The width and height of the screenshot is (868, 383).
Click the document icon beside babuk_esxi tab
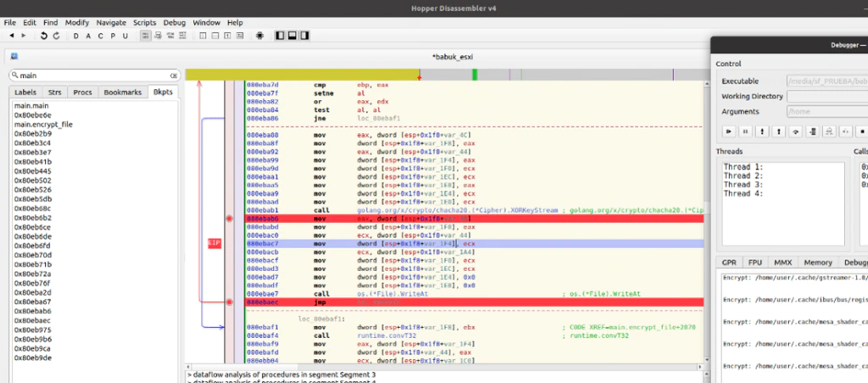point(14,57)
